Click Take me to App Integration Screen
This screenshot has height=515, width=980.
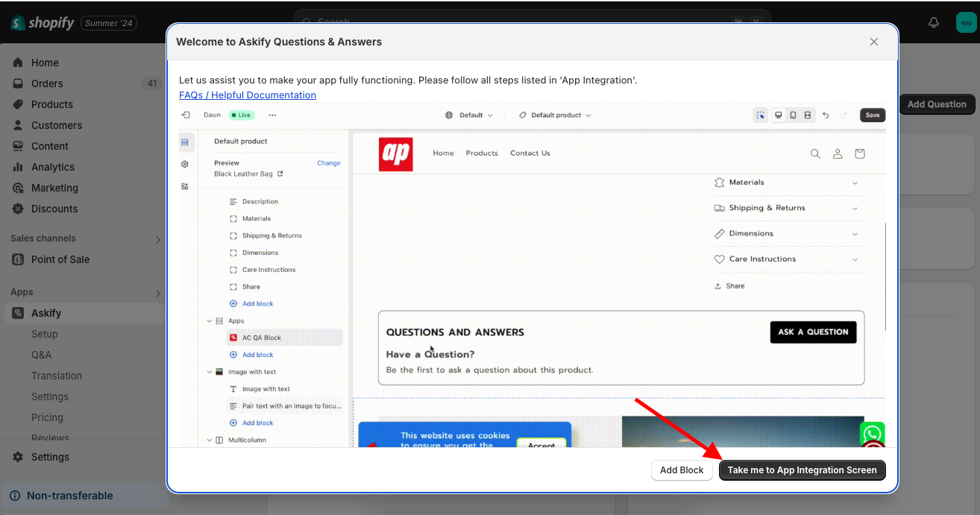(x=802, y=470)
